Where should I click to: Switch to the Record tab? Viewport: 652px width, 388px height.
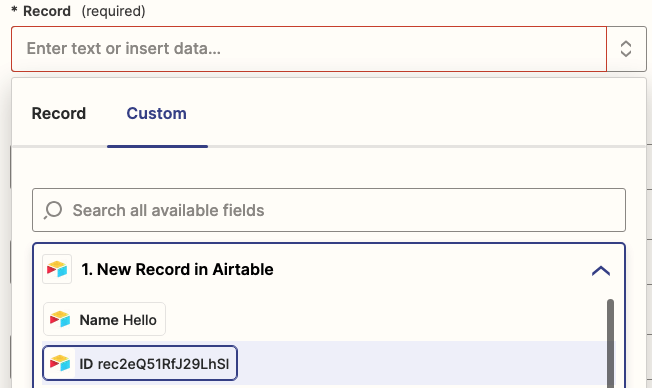[59, 114]
